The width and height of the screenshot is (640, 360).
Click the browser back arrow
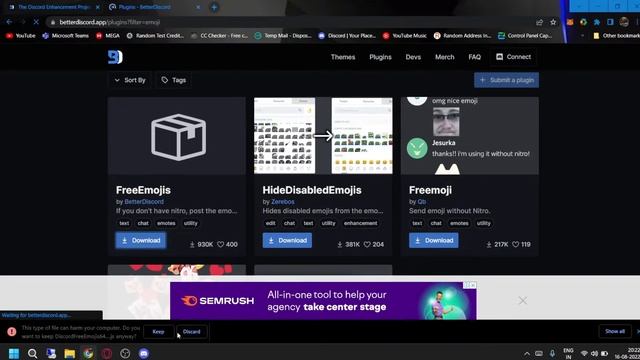tap(9, 22)
